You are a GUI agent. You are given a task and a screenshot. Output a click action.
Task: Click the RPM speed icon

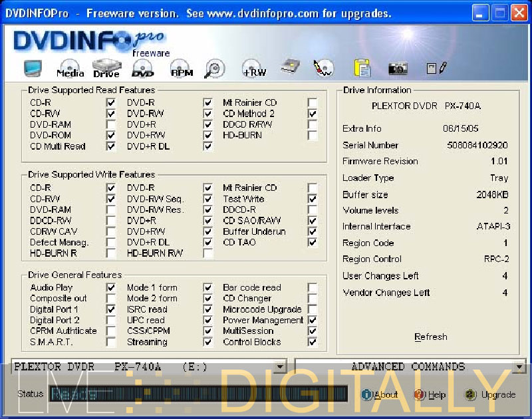tap(181, 69)
